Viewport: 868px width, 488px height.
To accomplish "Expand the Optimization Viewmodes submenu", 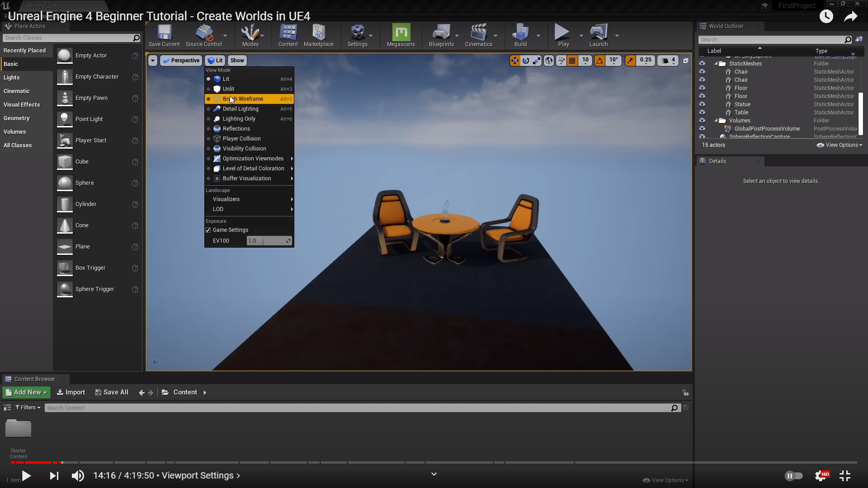I will 253,159.
